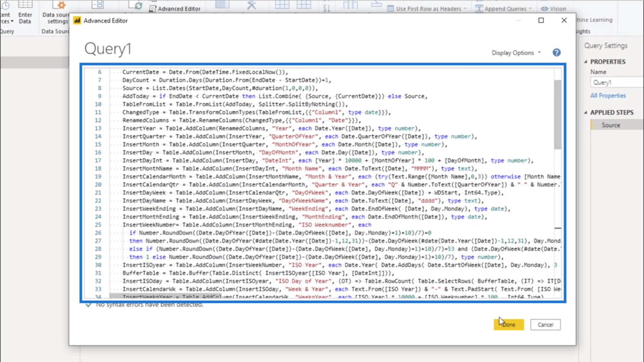Select the Source applied step
This screenshot has height=362, width=644.
click(617, 125)
